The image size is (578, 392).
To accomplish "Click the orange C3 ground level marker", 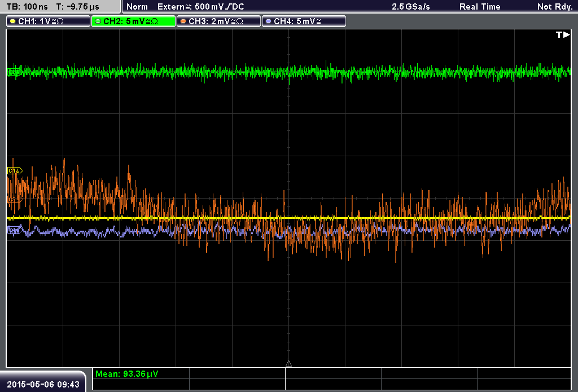I will pyautogui.click(x=15, y=199).
